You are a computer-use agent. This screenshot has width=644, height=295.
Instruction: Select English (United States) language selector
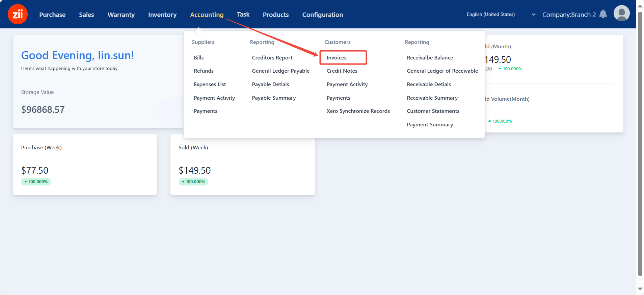pos(491,14)
